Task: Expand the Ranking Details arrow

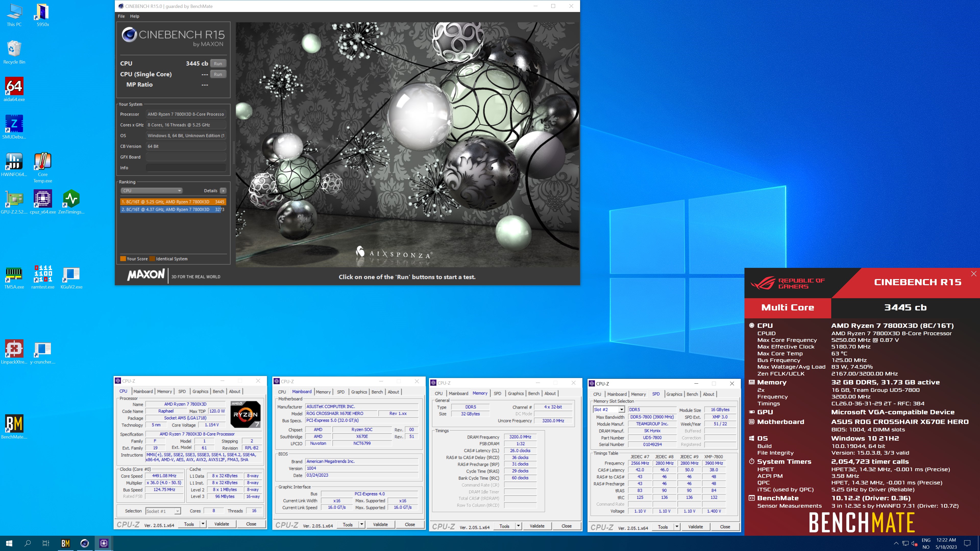Action: click(223, 191)
